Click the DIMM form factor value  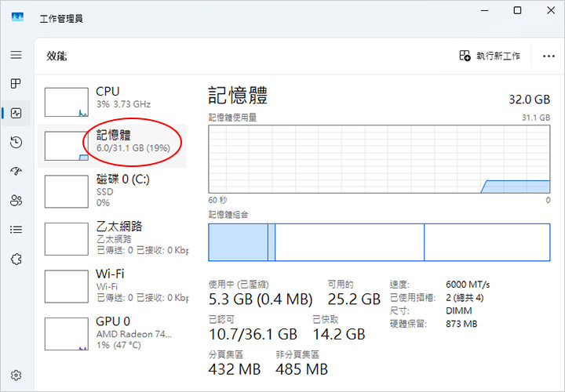[459, 310]
